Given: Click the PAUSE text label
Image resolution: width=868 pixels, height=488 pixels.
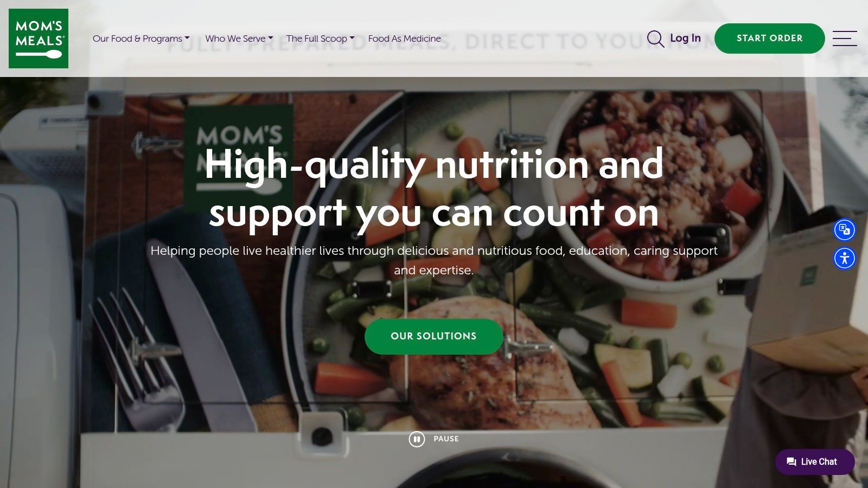Looking at the screenshot, I should [446, 439].
